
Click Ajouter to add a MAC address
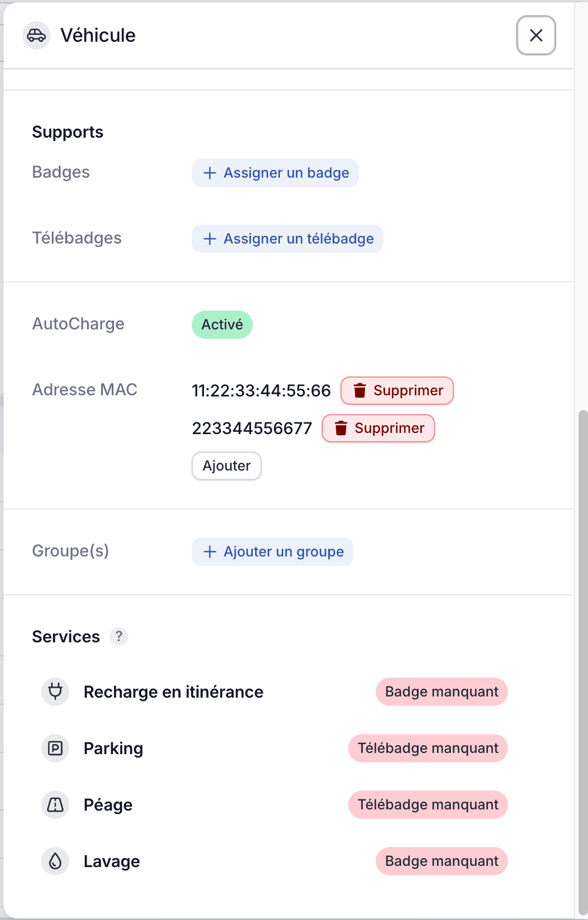coord(226,466)
